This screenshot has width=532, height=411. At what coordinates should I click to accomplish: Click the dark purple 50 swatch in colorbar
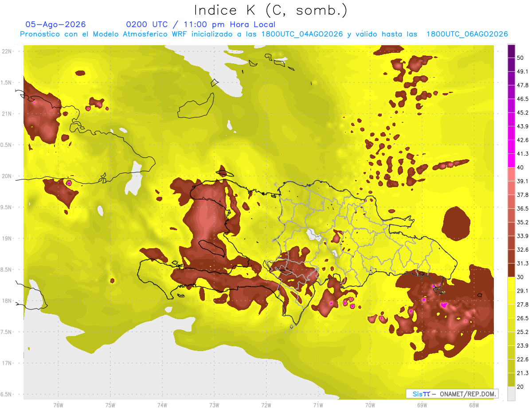click(511, 51)
